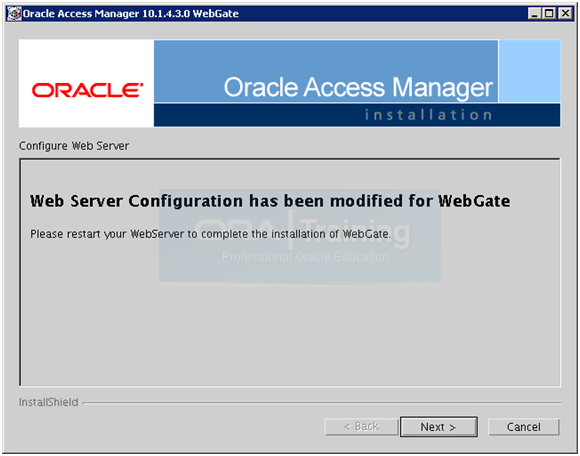Proceed with the Next > button
Image resolution: width=580 pixels, height=456 pixels.
(438, 427)
